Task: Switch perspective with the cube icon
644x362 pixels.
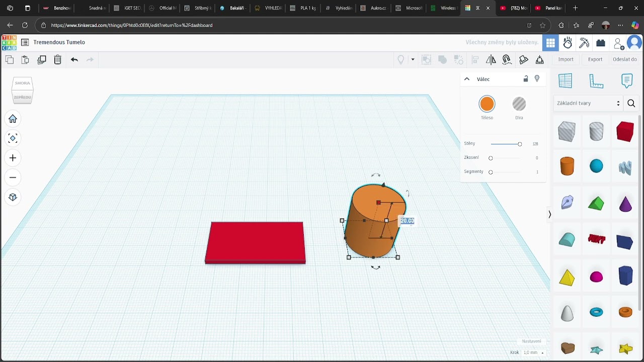Action: click(13, 197)
